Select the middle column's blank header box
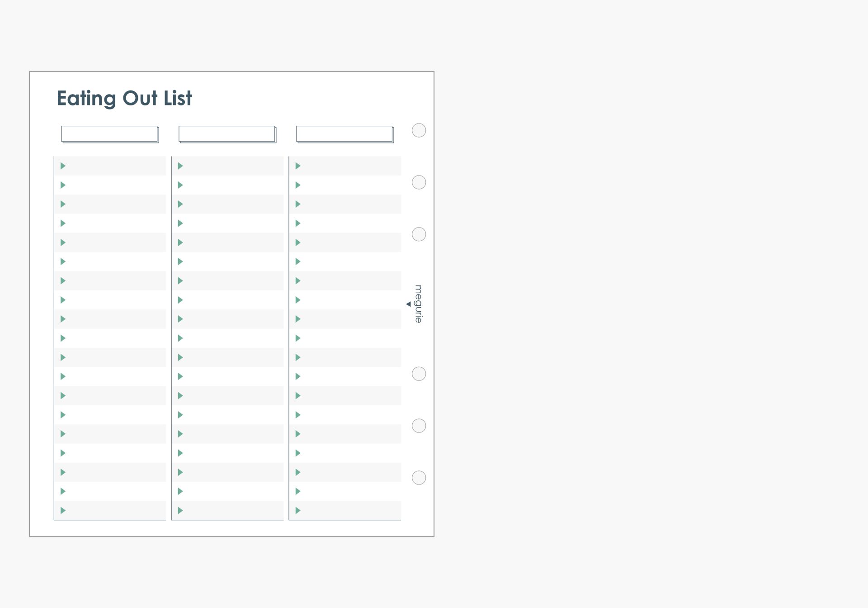The width and height of the screenshot is (868, 608). click(x=227, y=134)
